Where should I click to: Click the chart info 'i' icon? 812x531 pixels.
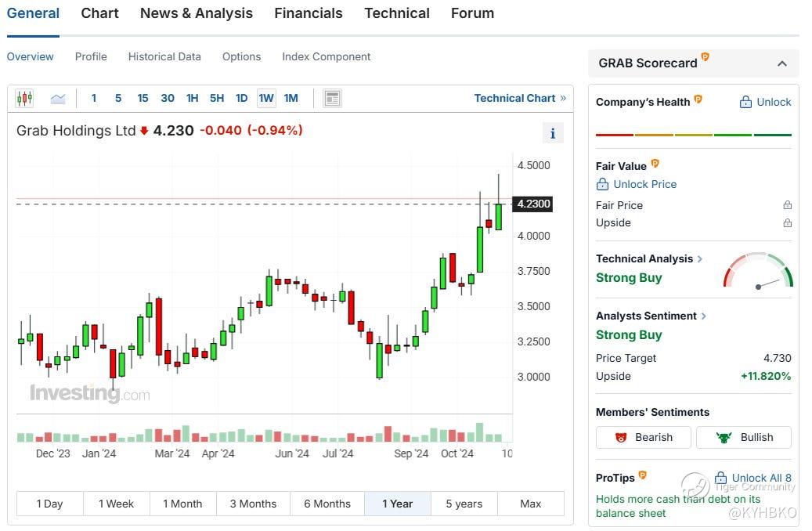pyautogui.click(x=553, y=133)
